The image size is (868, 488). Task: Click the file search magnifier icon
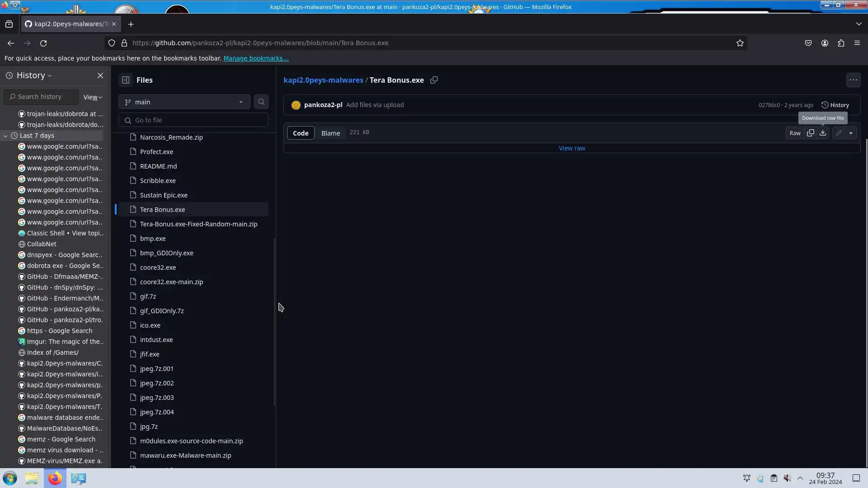(x=261, y=102)
